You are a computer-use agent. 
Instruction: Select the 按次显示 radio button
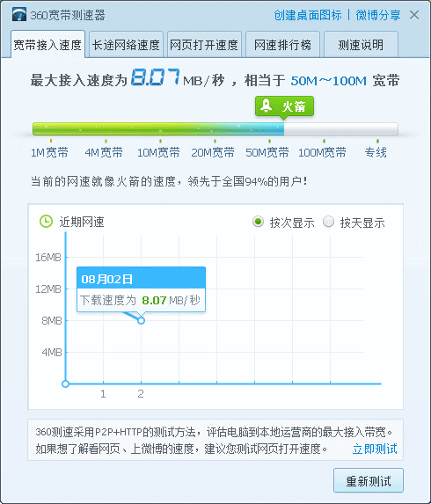point(258,222)
